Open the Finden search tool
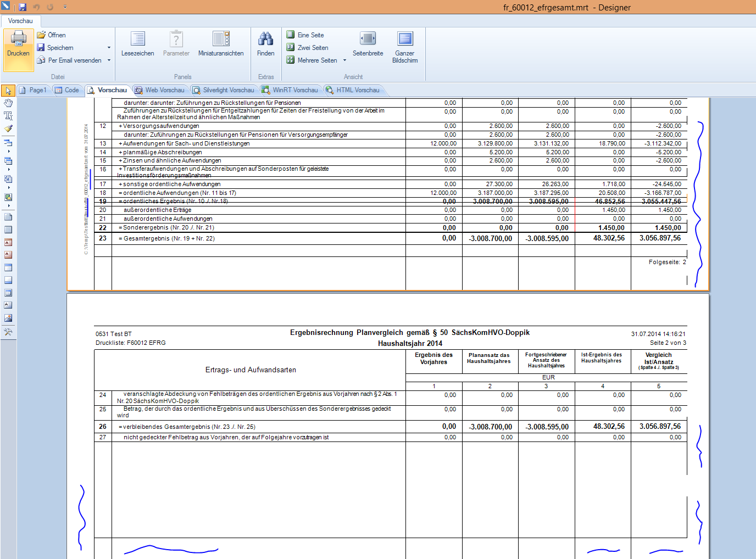Viewport: 756px width, 559px height. (x=265, y=44)
